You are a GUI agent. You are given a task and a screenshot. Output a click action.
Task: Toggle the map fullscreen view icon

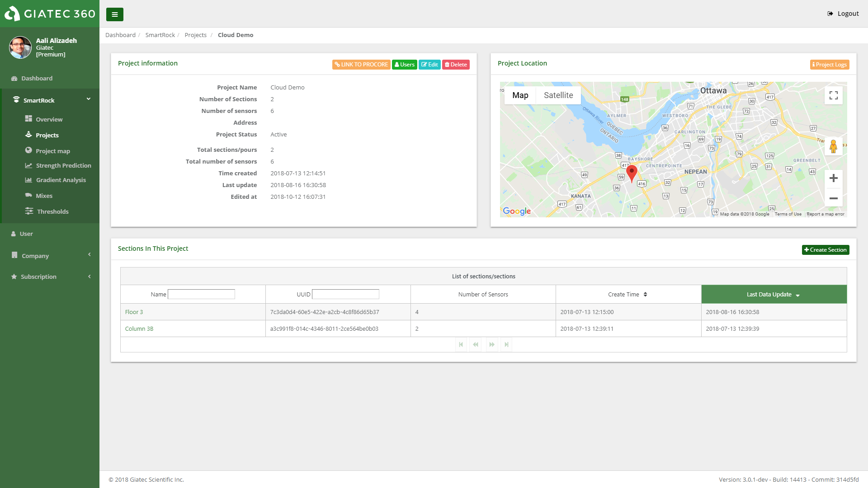pyautogui.click(x=833, y=95)
